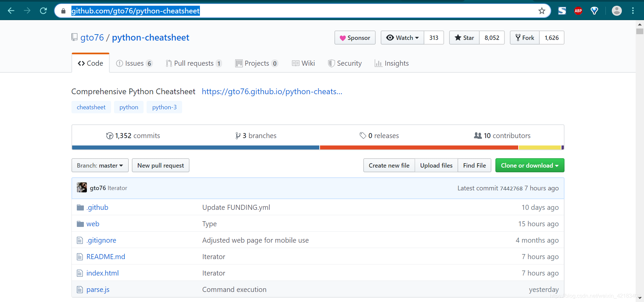Open the Chrome three-dot menu
This screenshot has width=644, height=302.
pyautogui.click(x=633, y=11)
